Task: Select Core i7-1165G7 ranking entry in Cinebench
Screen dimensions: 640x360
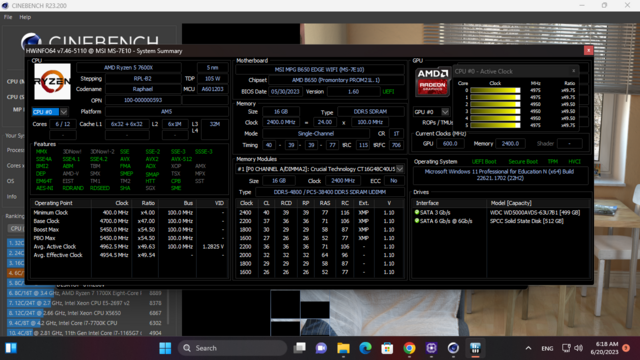Action: point(85,333)
